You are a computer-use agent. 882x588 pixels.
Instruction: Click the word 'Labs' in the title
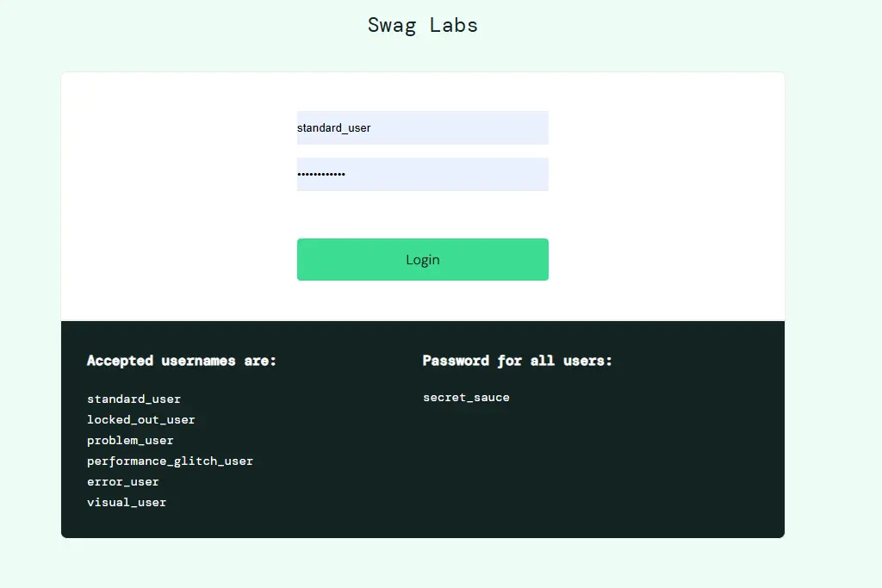454,25
